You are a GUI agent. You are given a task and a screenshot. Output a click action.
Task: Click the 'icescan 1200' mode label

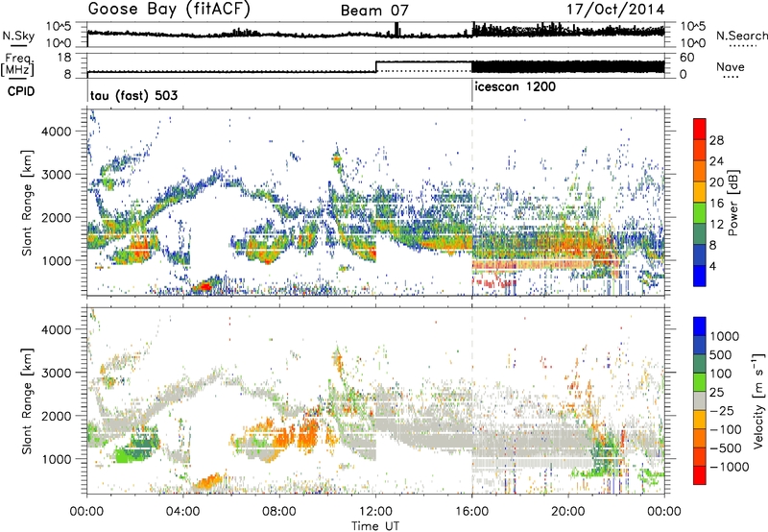pos(516,86)
